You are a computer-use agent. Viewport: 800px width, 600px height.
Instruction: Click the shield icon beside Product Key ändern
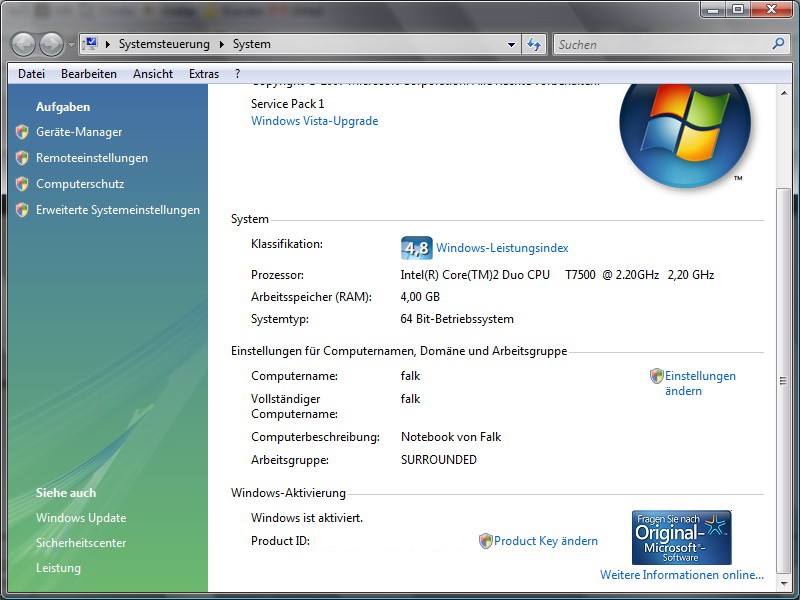[x=486, y=541]
